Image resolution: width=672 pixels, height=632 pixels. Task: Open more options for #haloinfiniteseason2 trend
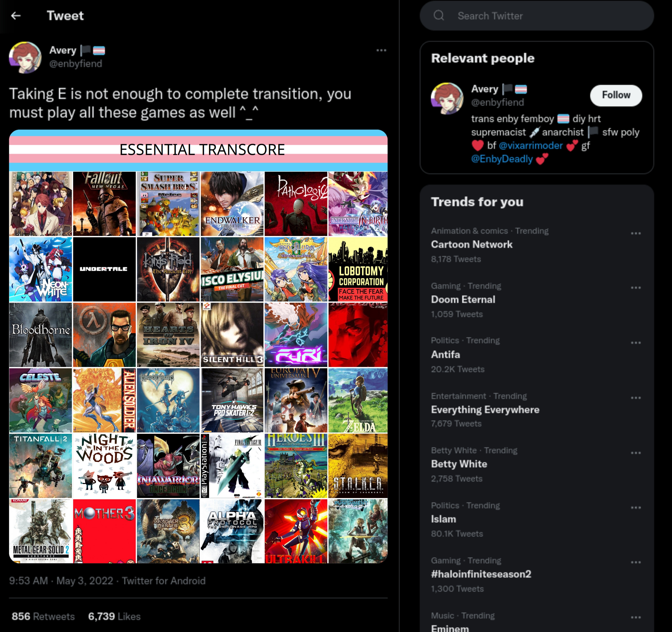click(636, 562)
